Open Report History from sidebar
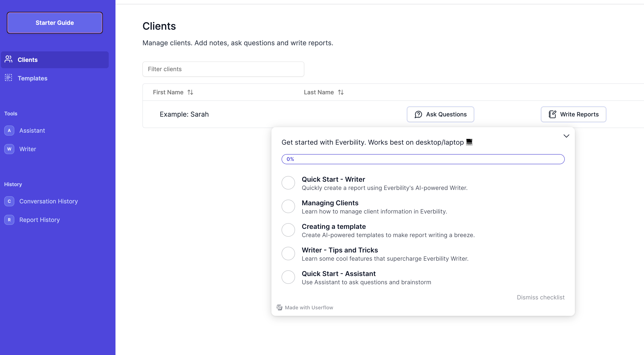The image size is (644, 355). tap(39, 220)
